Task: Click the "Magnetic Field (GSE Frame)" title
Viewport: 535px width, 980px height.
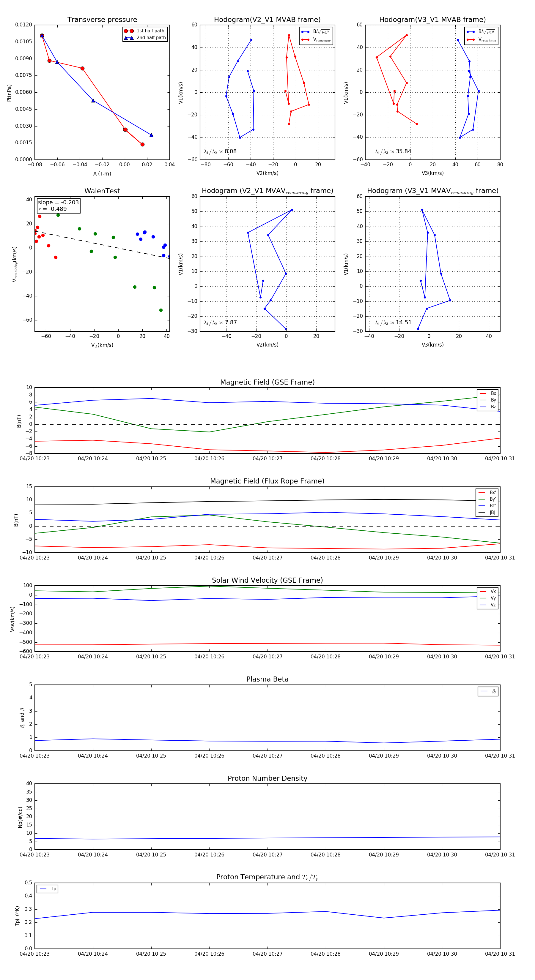Action: coord(267,382)
